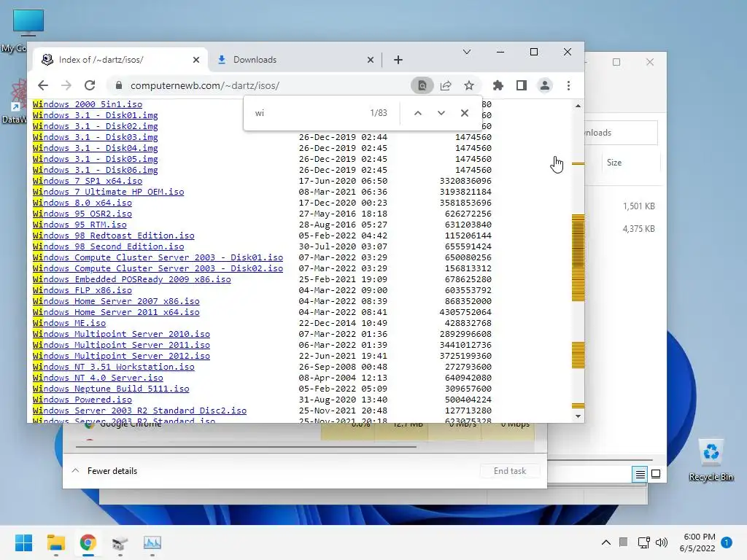This screenshot has width=747, height=560.
Task: Open the Windows Start menu
Action: [24, 542]
